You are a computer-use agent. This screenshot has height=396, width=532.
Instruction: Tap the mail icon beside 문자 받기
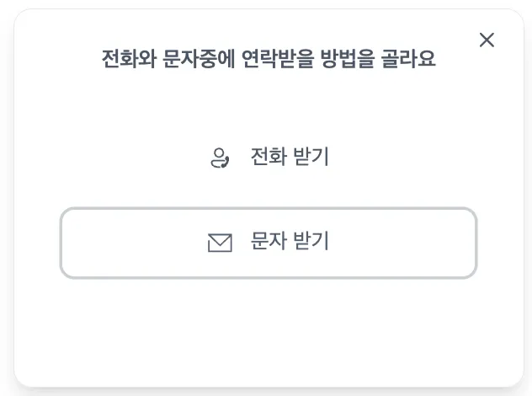[x=220, y=243]
